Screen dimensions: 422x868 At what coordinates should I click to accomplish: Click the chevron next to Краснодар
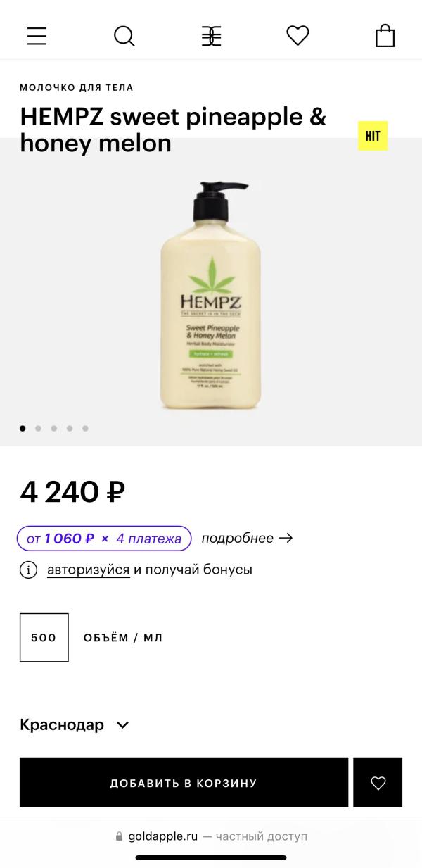pyautogui.click(x=122, y=724)
